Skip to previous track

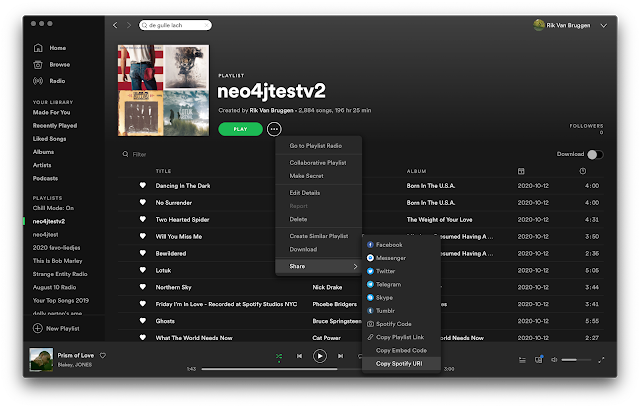[299, 356]
